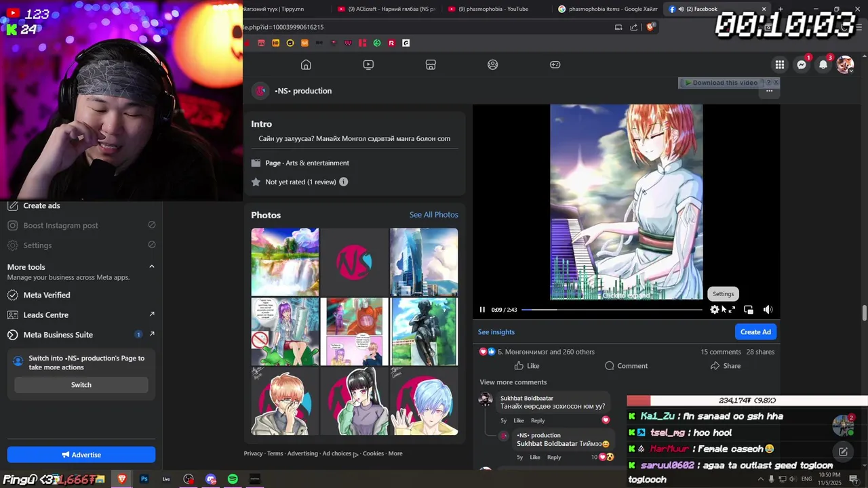Open Facebook Home icon in top navigation
868x488 pixels.
[306, 64]
